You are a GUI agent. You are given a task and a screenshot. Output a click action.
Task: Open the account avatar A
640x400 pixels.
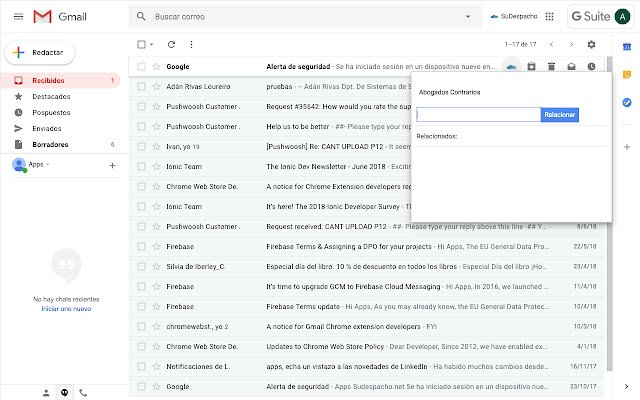pos(622,16)
